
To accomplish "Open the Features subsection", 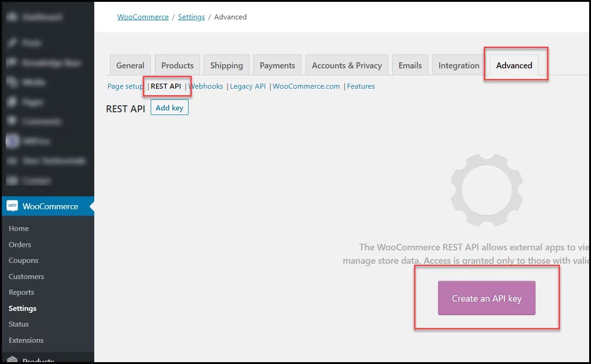I will [361, 86].
